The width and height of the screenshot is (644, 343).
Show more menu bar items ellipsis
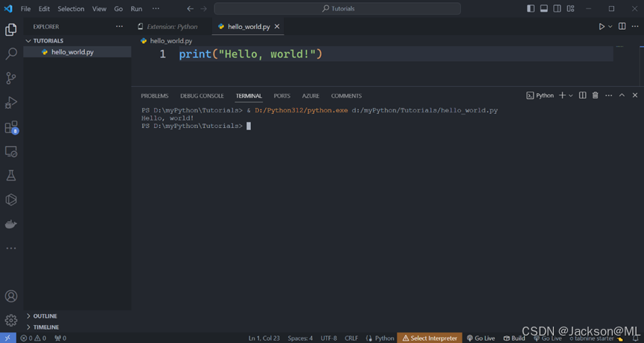point(156,9)
